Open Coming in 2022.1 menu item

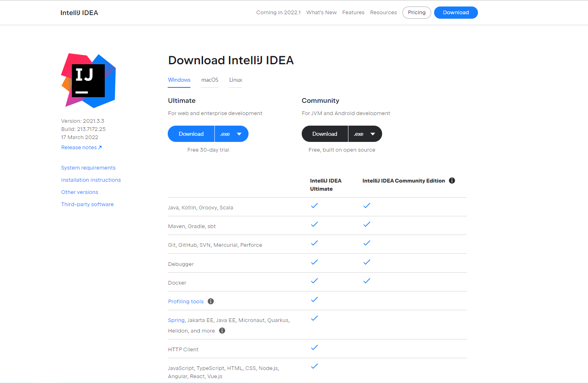click(x=278, y=13)
